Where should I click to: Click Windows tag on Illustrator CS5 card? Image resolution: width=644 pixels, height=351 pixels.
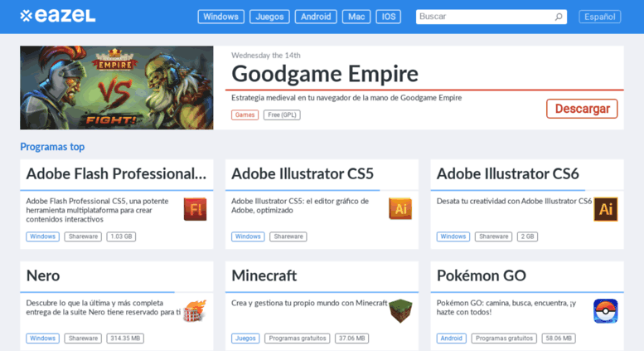(248, 236)
